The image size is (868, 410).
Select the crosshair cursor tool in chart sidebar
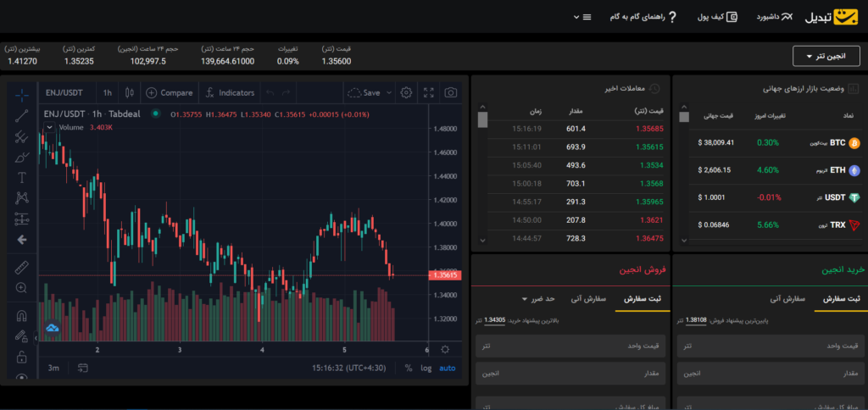[x=21, y=96]
